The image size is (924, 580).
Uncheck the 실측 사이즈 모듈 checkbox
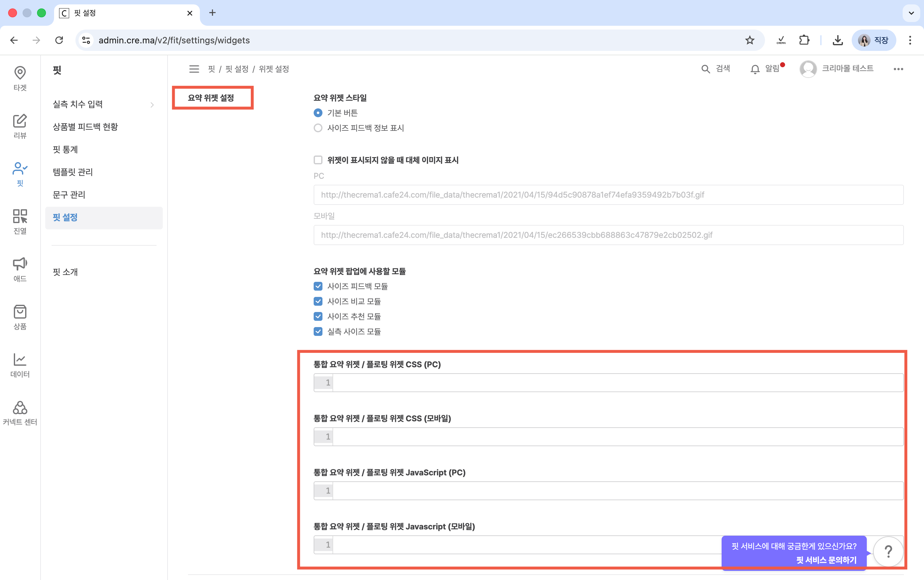(318, 331)
